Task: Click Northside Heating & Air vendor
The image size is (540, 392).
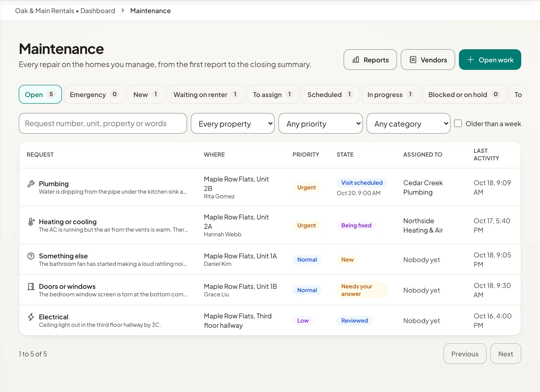Action: point(423,226)
